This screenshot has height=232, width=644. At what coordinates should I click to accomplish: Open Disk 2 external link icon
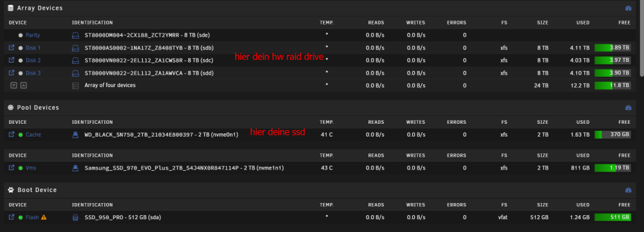[x=12, y=60]
